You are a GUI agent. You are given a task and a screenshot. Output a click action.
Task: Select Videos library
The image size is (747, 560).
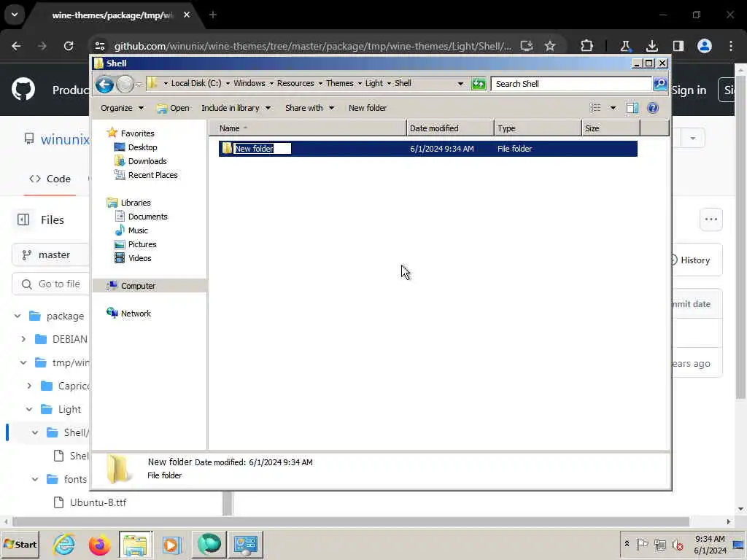coord(139,257)
